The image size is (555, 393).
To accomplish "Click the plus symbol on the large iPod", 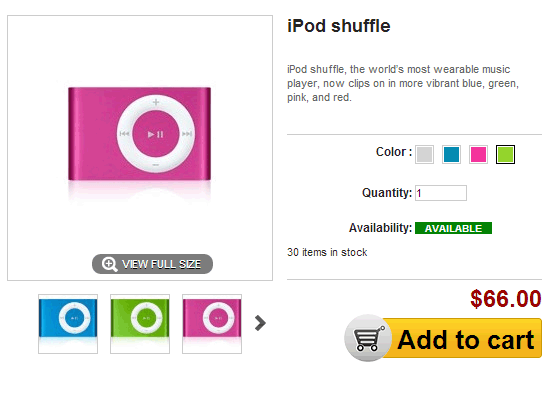I will pyautogui.click(x=156, y=102).
